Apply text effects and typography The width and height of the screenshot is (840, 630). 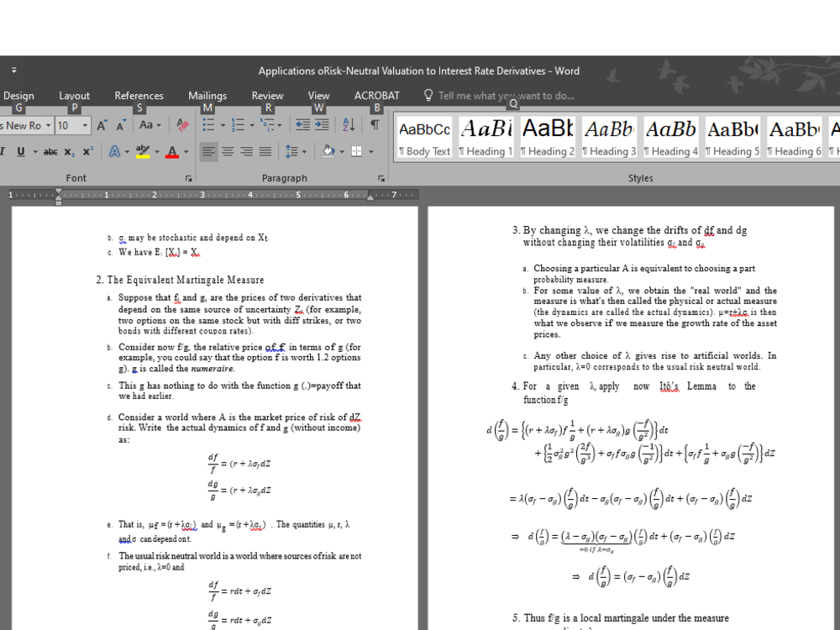click(x=114, y=151)
